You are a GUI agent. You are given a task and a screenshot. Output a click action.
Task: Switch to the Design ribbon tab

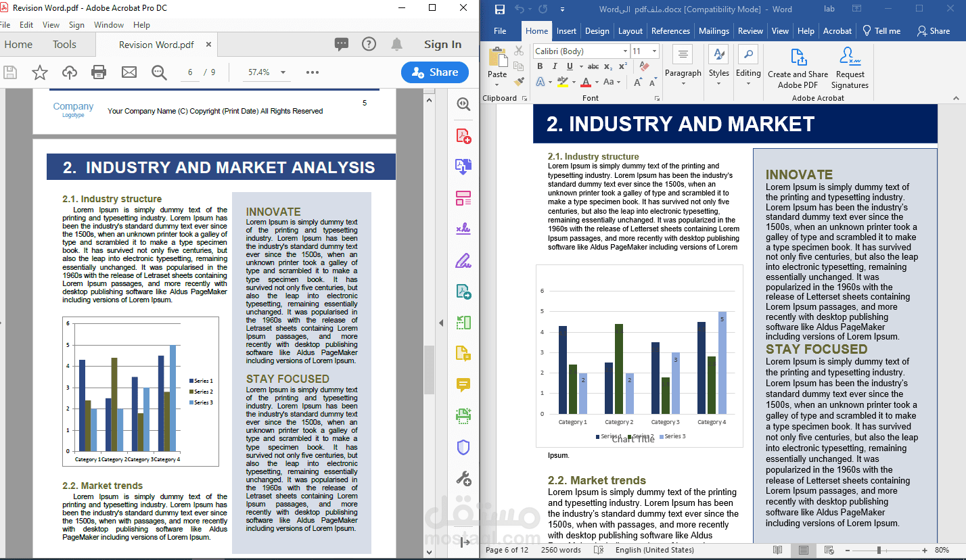tap(597, 31)
